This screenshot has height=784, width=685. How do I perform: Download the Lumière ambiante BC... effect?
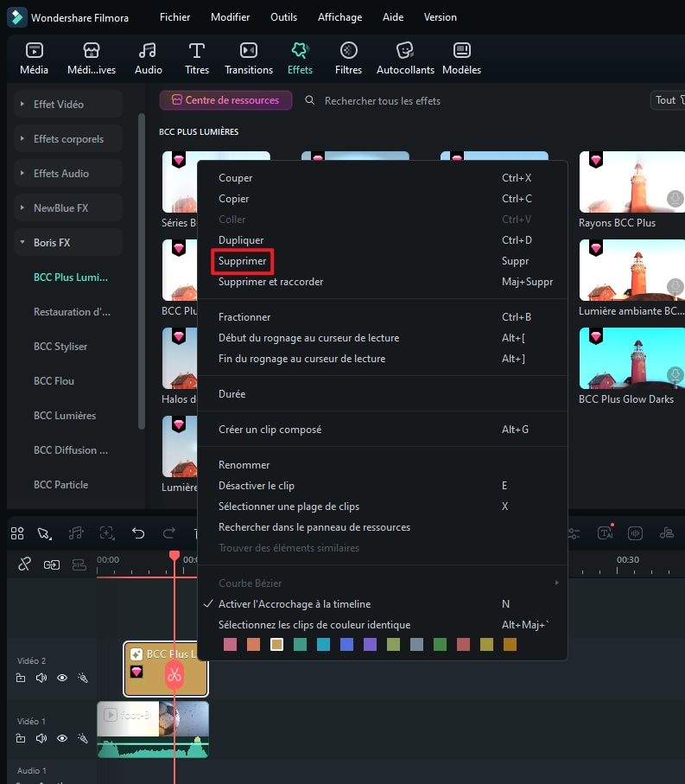pos(675,286)
